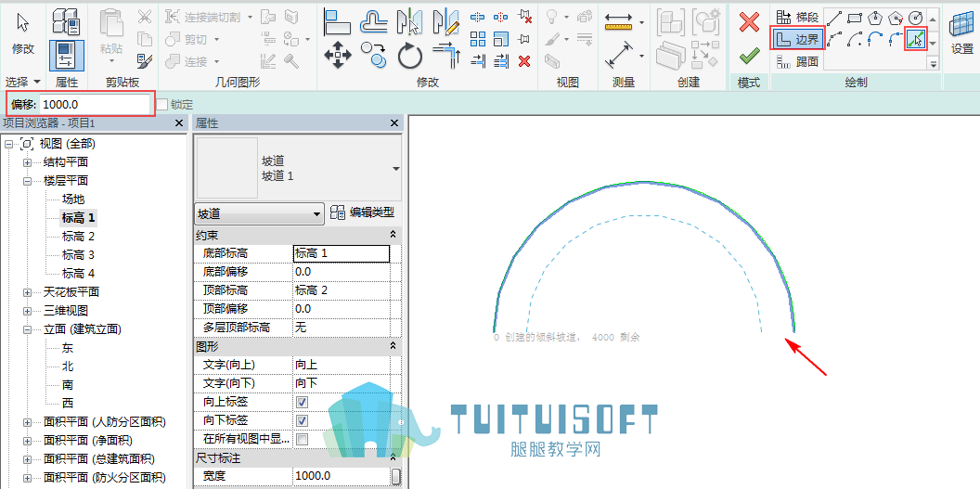980x489 pixels.
Task: Select the 边界 boundary button
Action: pos(797,40)
